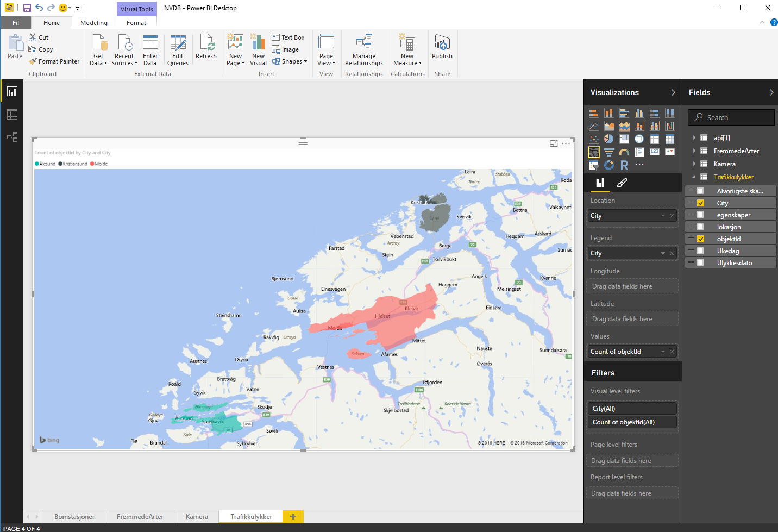Uncheck the objektId field checkbox
The width and height of the screenshot is (778, 532).
[701, 239]
